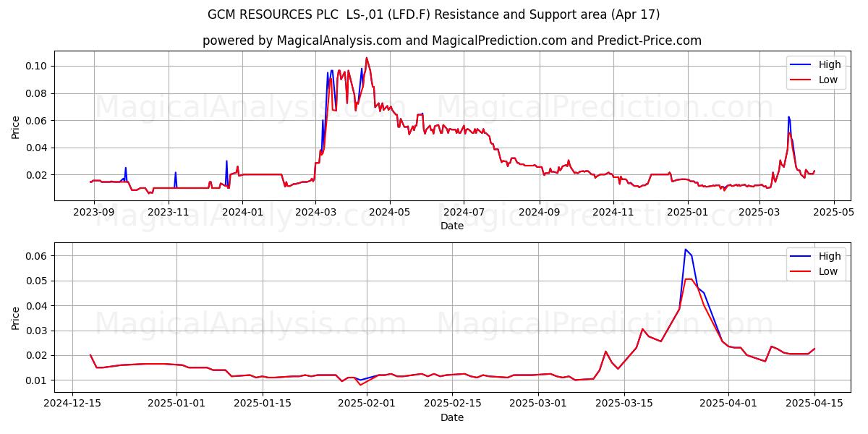Click the blue High line sample in the bottom legend
Screen dimensions: 868x434
[x=801, y=257]
